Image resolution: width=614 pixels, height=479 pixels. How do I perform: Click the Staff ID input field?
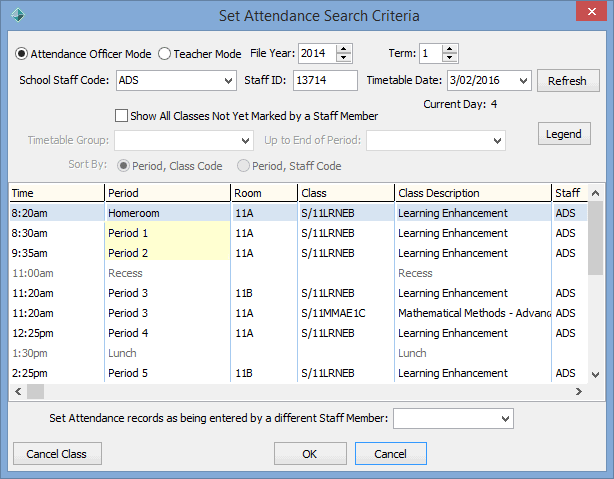pyautogui.click(x=325, y=80)
